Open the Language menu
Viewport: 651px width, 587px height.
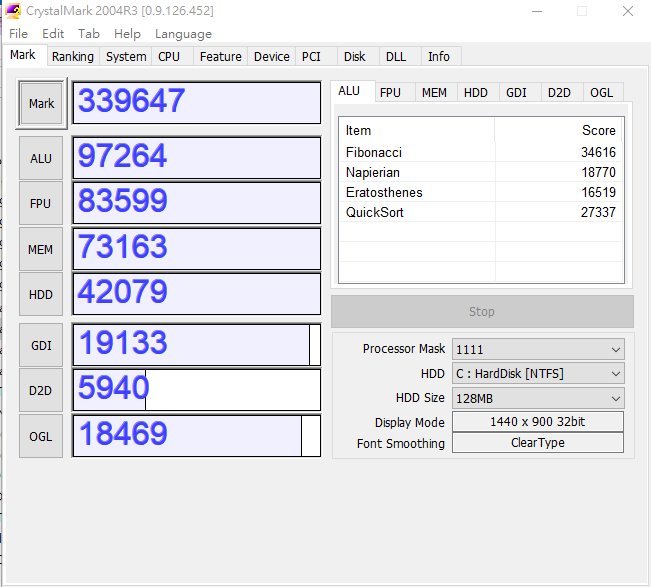[183, 33]
